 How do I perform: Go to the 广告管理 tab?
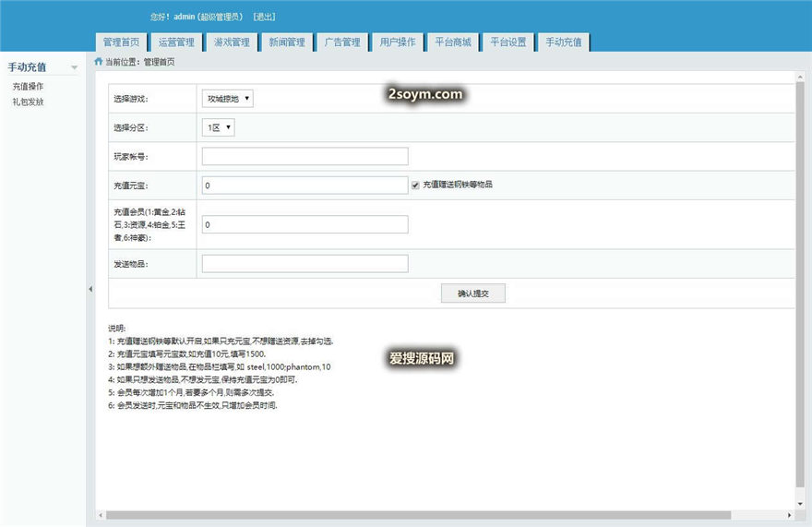pos(342,42)
